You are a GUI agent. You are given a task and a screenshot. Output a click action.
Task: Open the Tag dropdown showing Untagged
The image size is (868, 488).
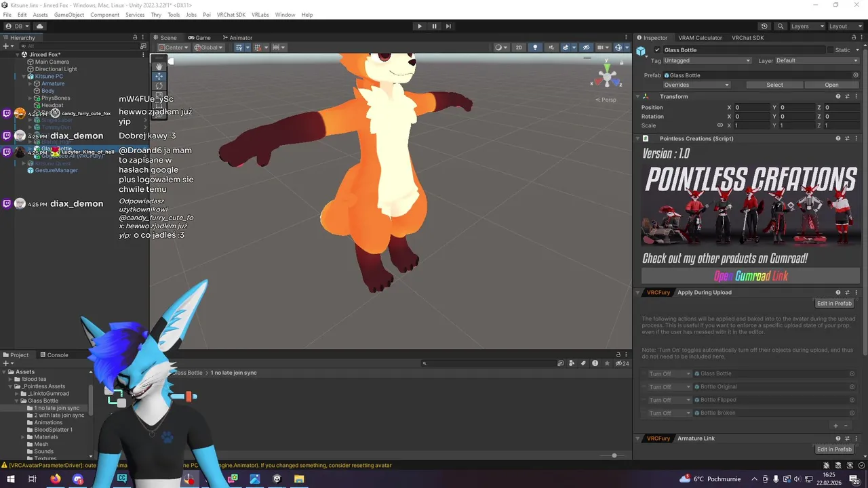click(x=707, y=61)
